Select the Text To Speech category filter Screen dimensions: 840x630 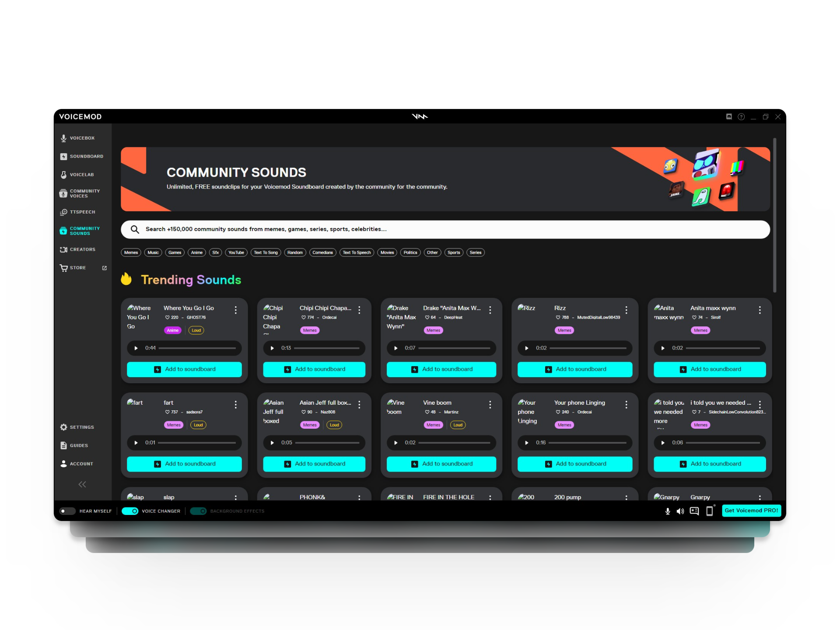point(357,252)
